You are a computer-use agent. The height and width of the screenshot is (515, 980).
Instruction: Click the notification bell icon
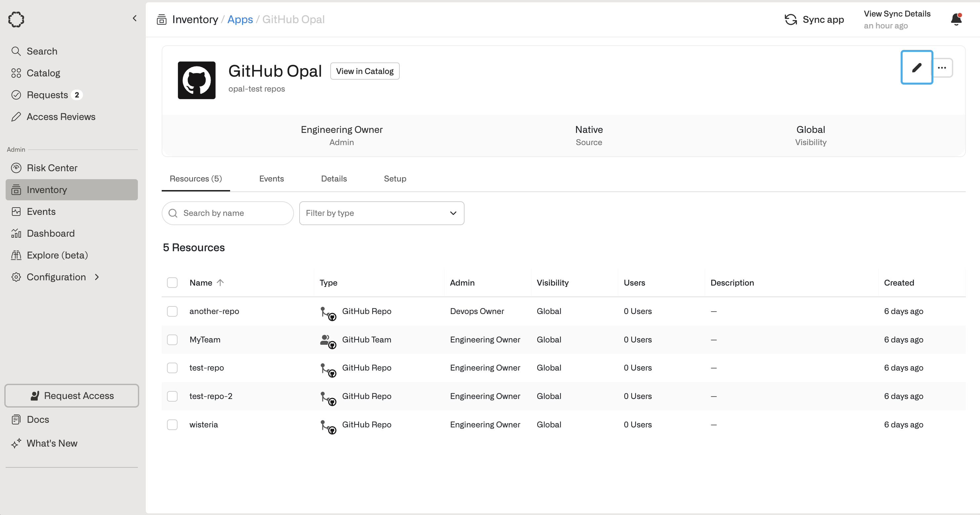[956, 19]
